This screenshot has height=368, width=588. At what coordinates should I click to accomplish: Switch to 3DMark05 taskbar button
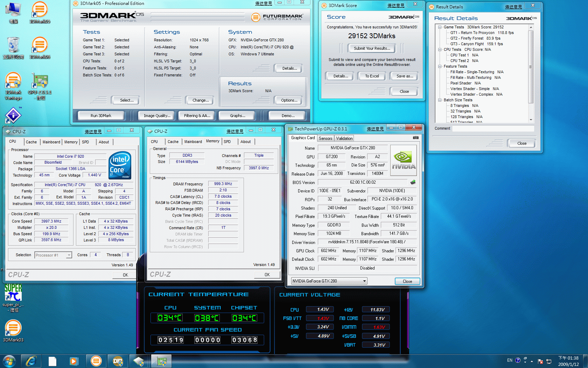point(96,361)
